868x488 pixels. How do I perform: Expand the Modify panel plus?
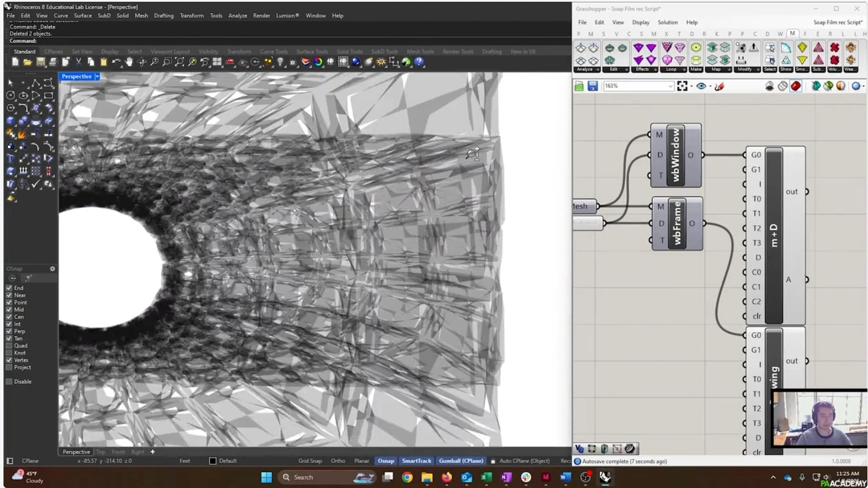click(758, 70)
